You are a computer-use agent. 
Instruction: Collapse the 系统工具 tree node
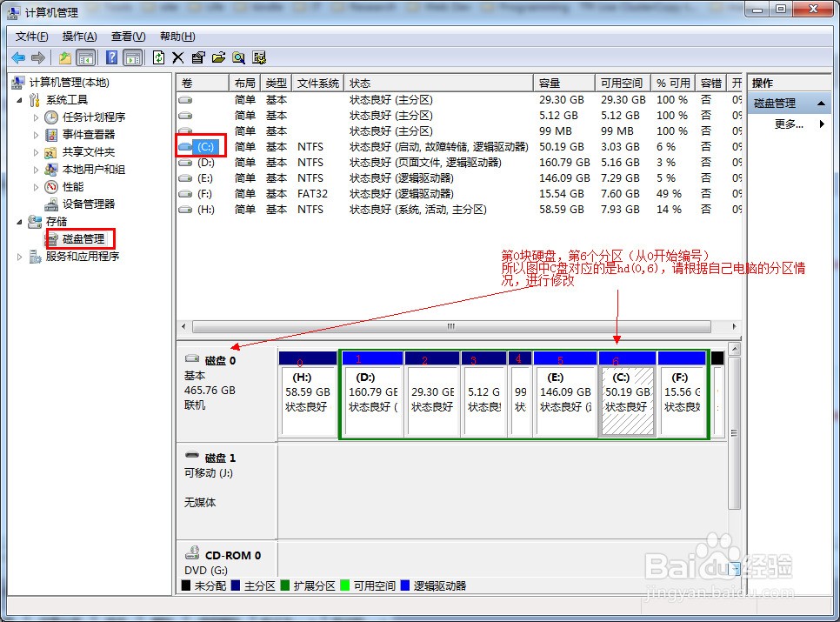click(x=22, y=100)
